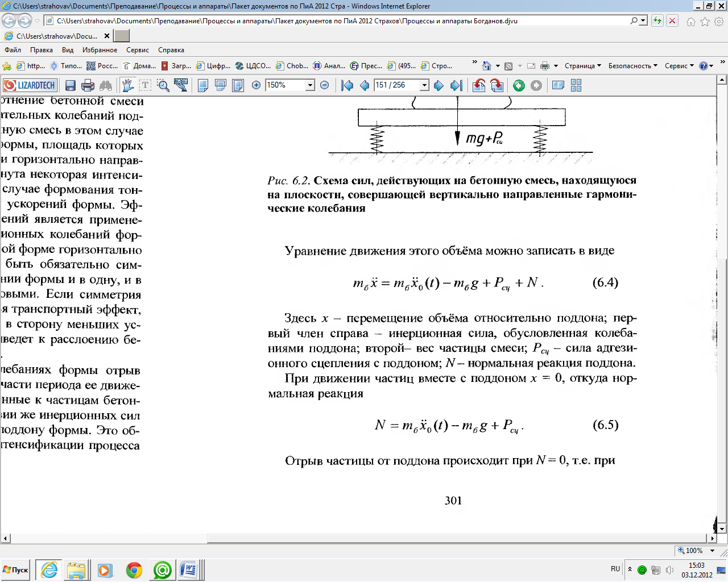Image resolution: width=728 pixels, height=582 pixels.
Task: Open the Chob... favorites link
Action: pos(293,66)
